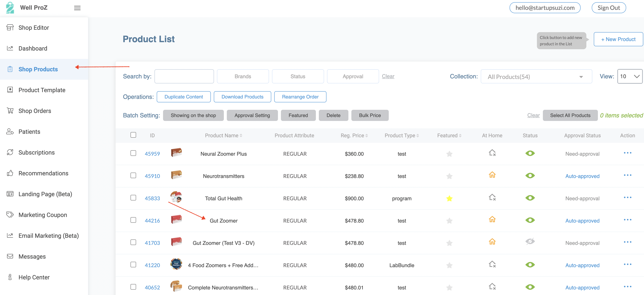
Task: Click the Landing Page (Beta) card icon
Action: (10, 194)
